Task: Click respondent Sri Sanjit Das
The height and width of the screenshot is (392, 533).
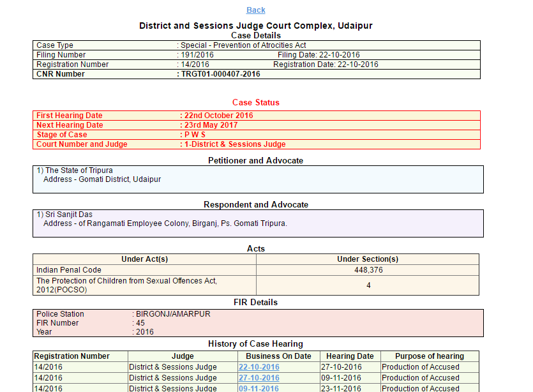Action: (69, 215)
